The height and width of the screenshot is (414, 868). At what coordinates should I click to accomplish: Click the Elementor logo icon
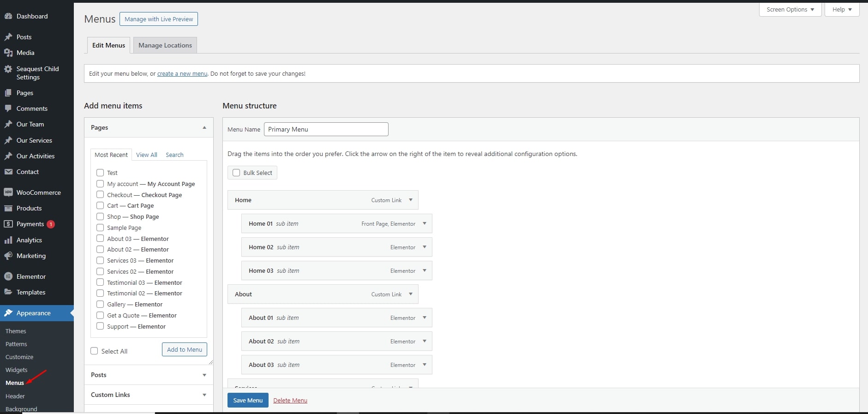coord(8,276)
